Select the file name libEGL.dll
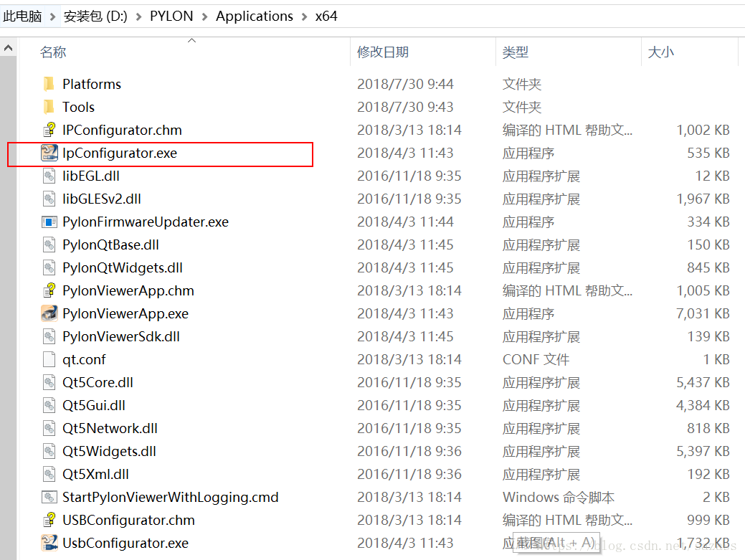 (x=91, y=176)
